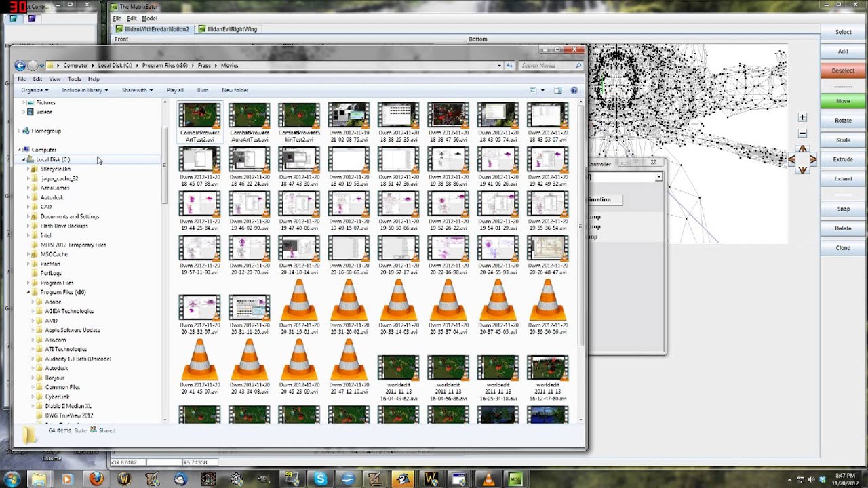Screen dimensions: 868x488
Task: Click the Snap button in MatrixEater
Action: (x=843, y=209)
